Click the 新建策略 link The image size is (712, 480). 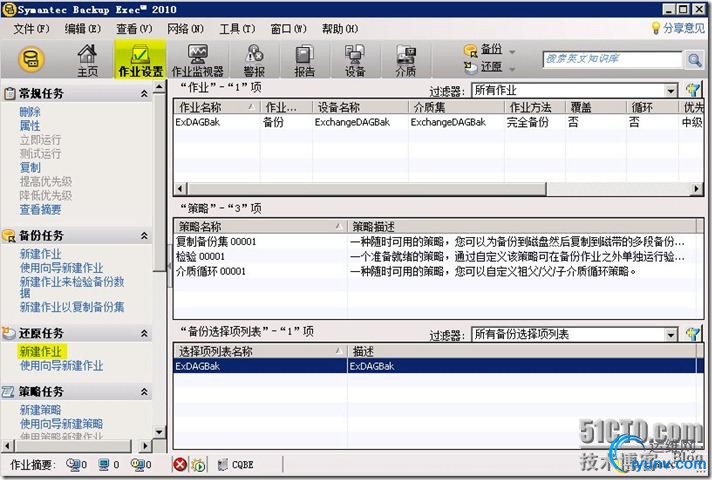40,410
